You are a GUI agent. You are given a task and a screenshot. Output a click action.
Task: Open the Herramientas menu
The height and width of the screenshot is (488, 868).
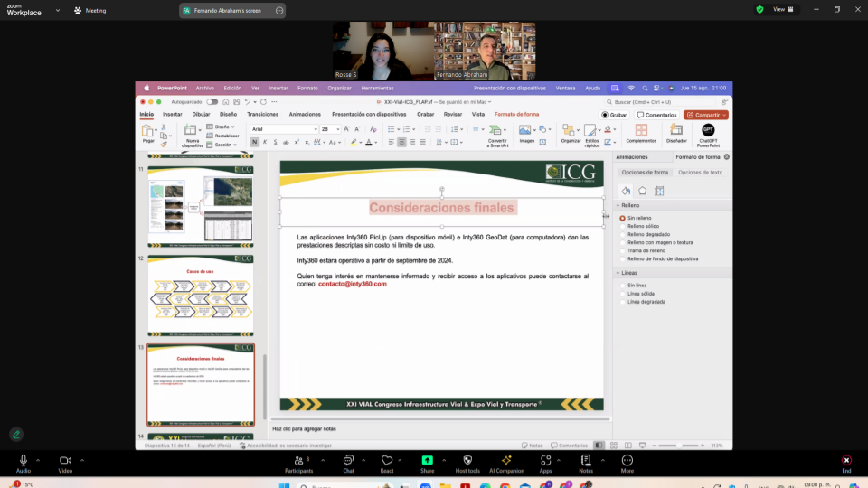pyautogui.click(x=378, y=88)
